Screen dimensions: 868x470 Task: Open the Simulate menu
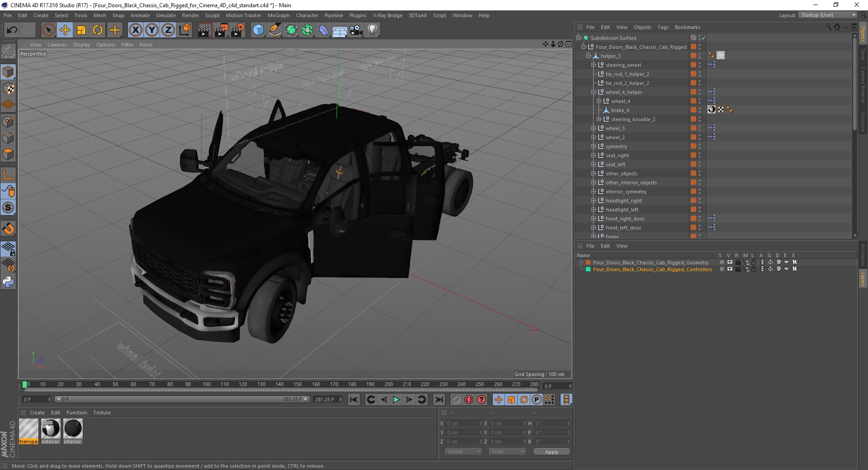pyautogui.click(x=166, y=15)
